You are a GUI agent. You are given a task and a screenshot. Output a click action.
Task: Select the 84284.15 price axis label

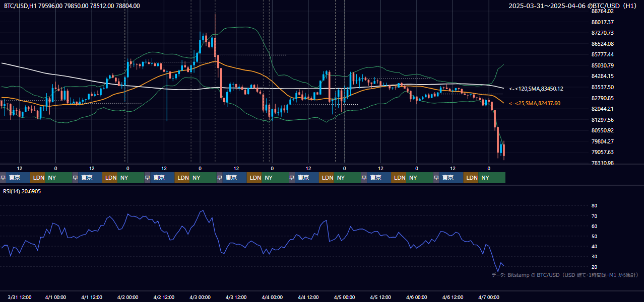tap(602, 76)
